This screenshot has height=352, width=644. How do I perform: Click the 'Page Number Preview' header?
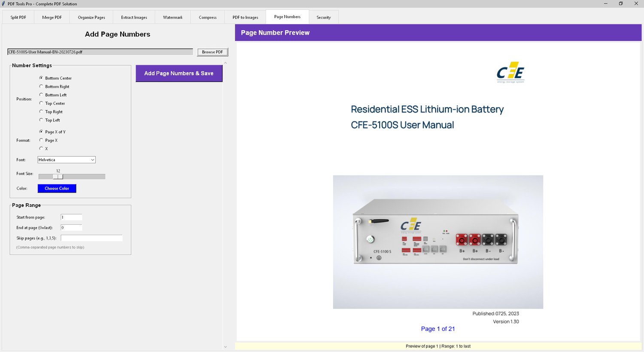coord(275,33)
